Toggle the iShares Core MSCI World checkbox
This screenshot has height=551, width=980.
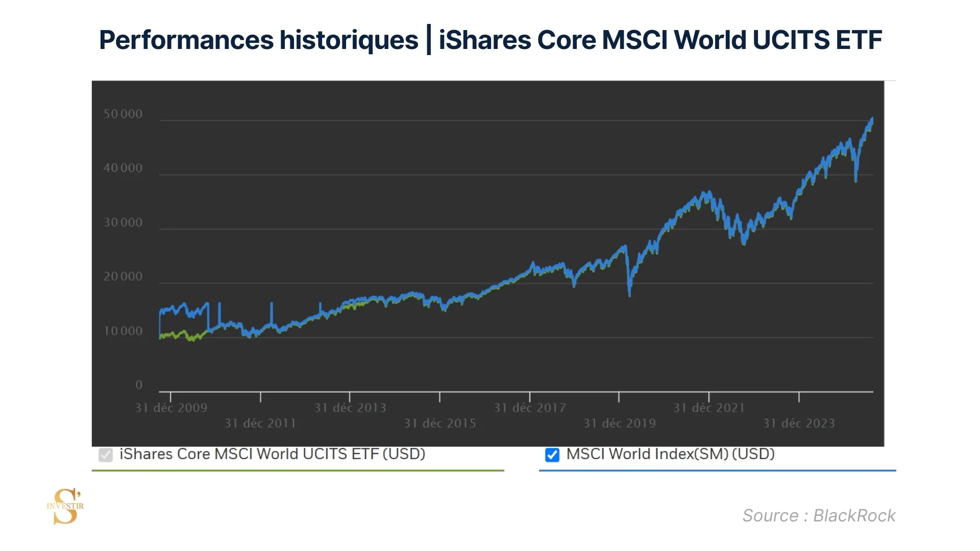point(106,455)
